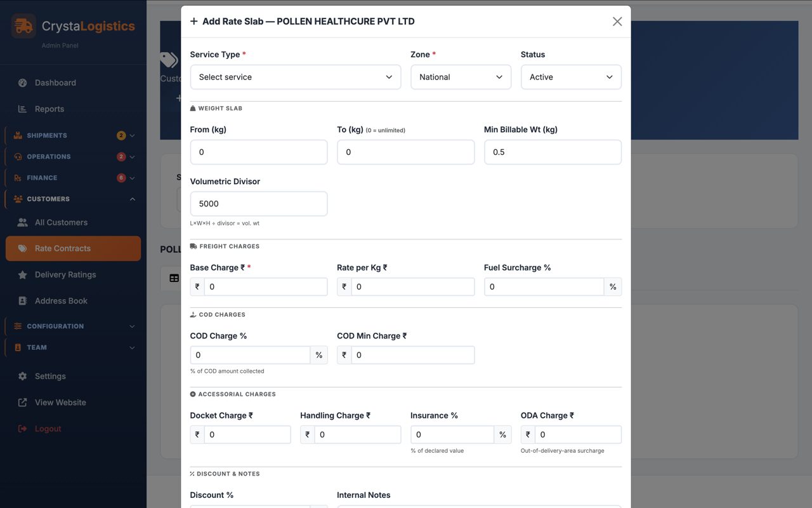Click the Operations headset icon
Viewport: 812px width, 508px height.
tap(18, 157)
